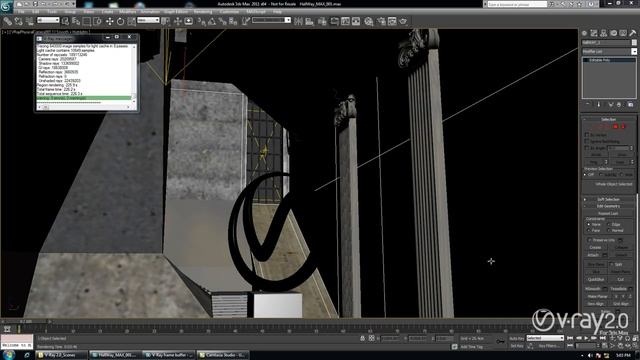The image size is (640, 360).
Task: Open the selection filter dropdown in toolbar
Action: (48, 20)
